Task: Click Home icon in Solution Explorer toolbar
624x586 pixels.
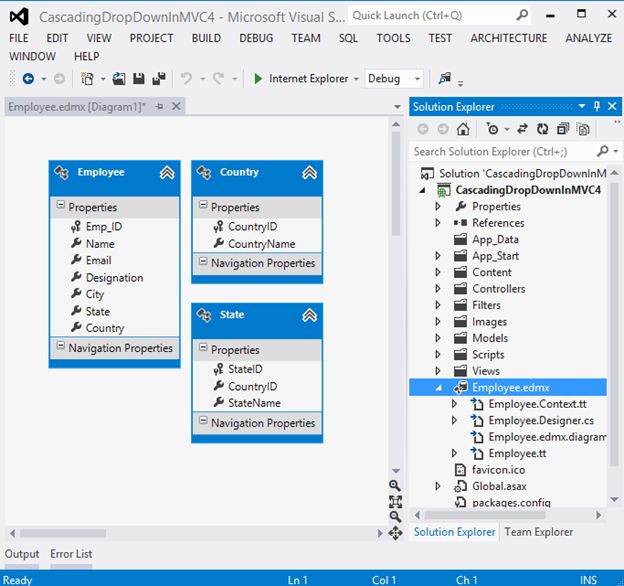Action: [x=463, y=129]
